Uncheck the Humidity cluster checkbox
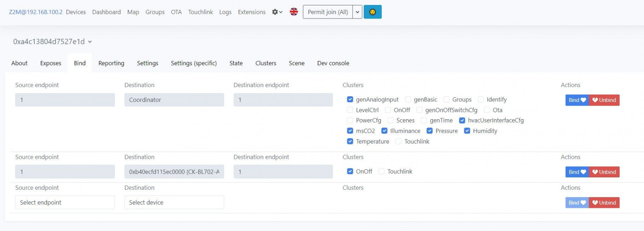This screenshot has height=231, width=644. tap(467, 131)
